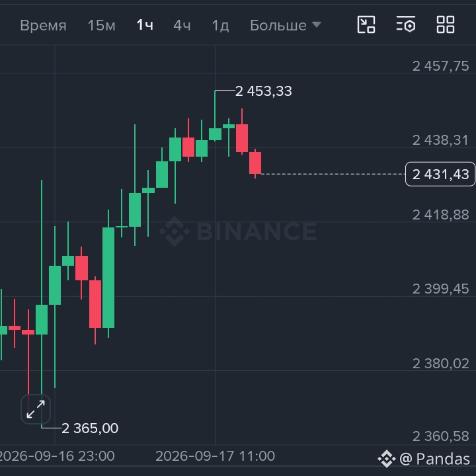Open the @ Pandas watermark link
The width and height of the screenshot is (476, 476).
pyautogui.click(x=435, y=459)
